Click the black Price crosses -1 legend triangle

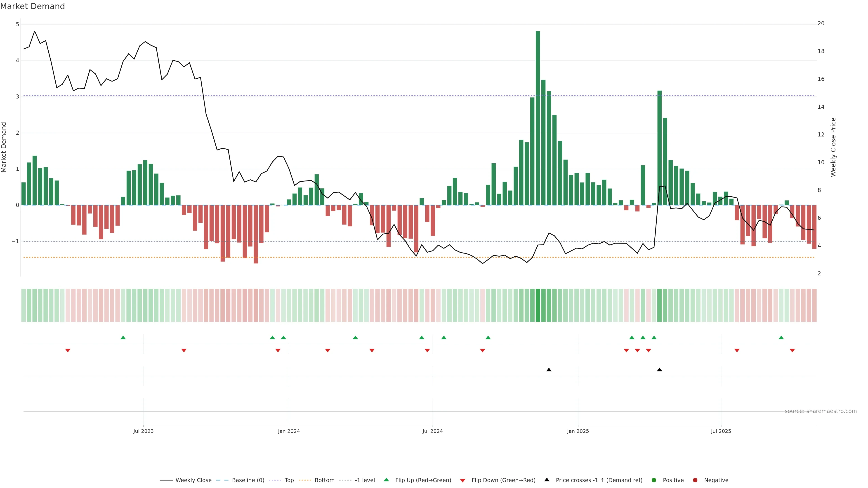(547, 480)
